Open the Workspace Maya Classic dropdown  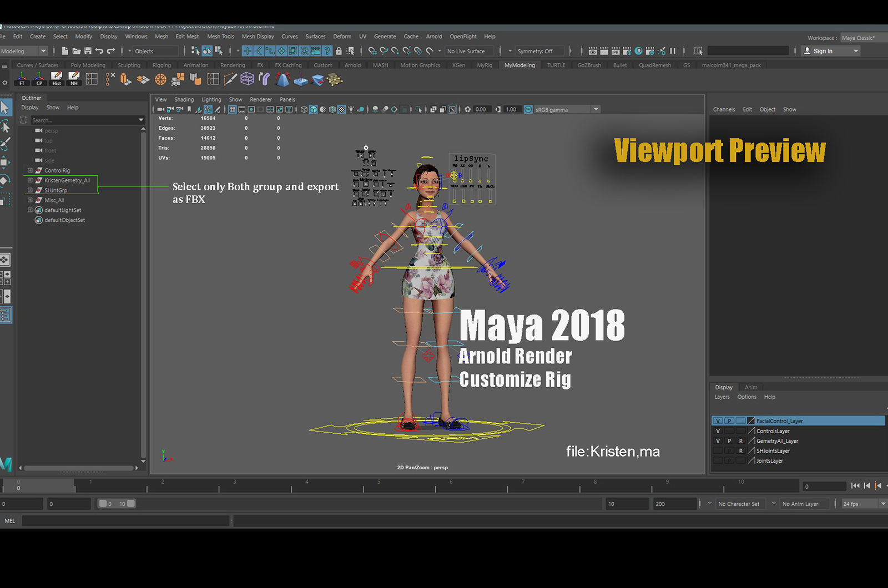click(864, 38)
